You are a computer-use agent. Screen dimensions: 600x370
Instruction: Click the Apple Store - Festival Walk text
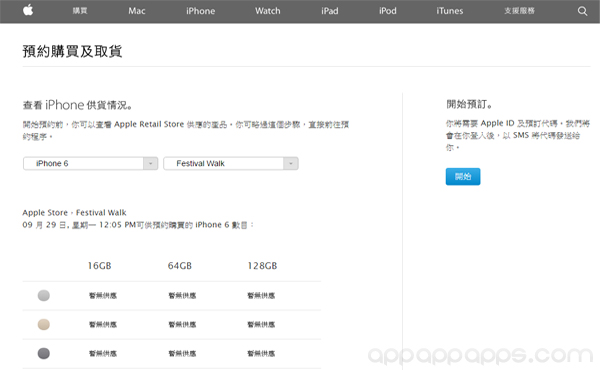coord(74,212)
